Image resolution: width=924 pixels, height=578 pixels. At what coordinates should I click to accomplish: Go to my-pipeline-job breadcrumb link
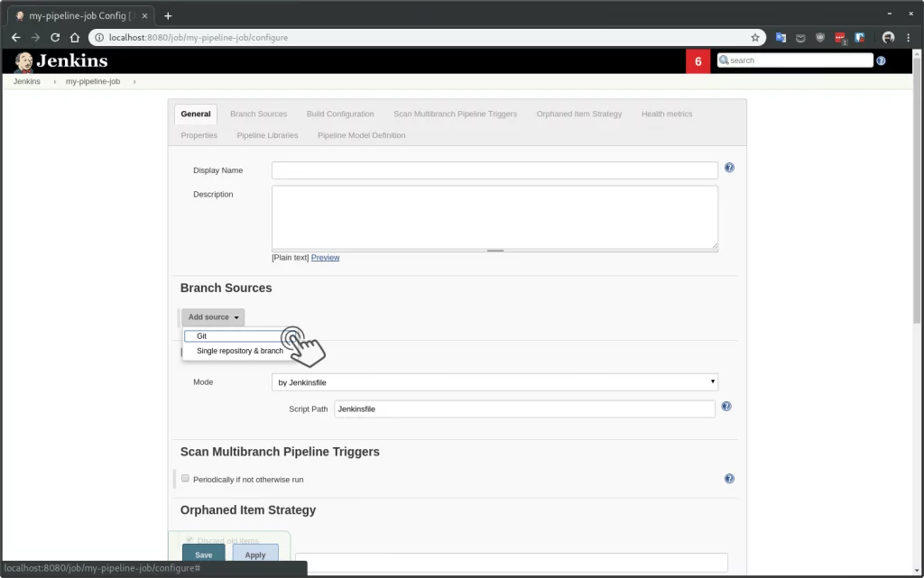coord(93,82)
